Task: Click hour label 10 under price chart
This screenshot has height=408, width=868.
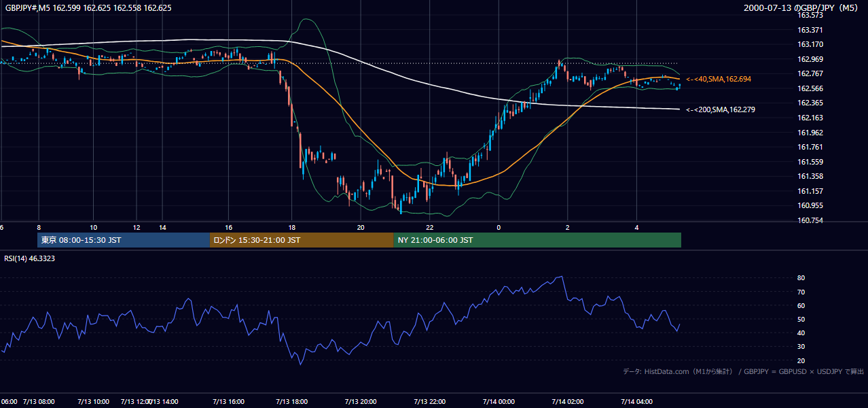Action: point(93,228)
